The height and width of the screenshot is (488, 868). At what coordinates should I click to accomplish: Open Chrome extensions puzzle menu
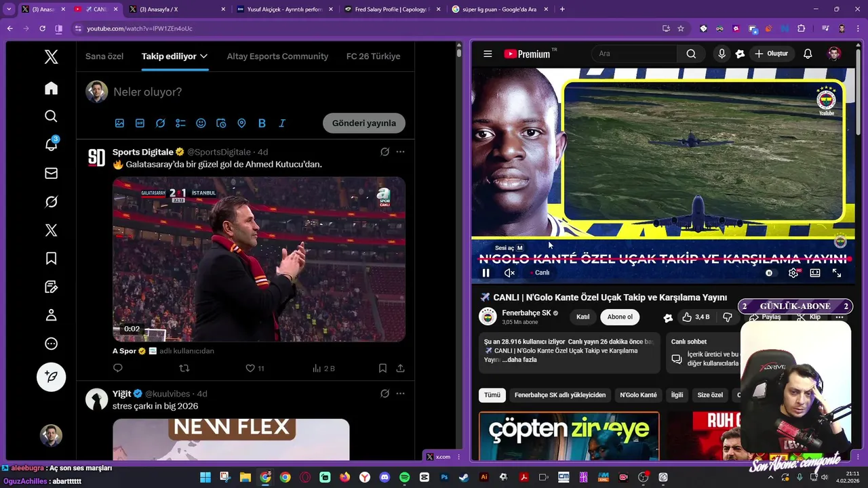(x=802, y=28)
